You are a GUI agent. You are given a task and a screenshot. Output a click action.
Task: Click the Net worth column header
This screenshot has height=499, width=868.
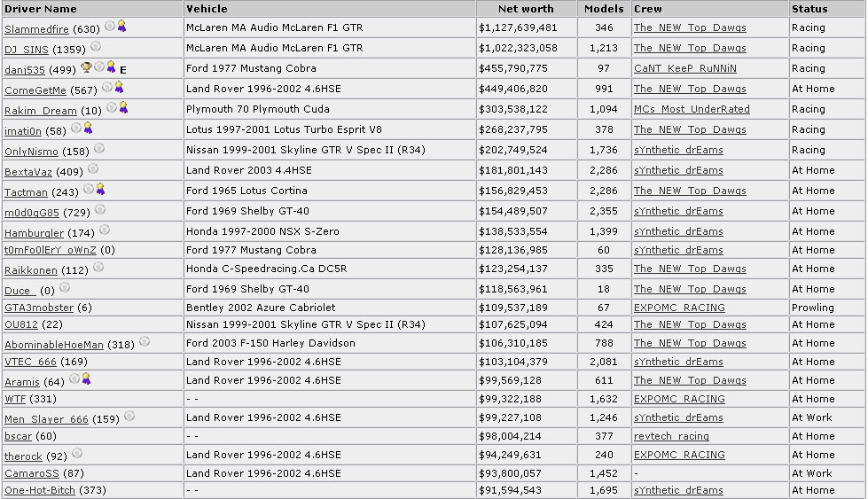(x=526, y=9)
